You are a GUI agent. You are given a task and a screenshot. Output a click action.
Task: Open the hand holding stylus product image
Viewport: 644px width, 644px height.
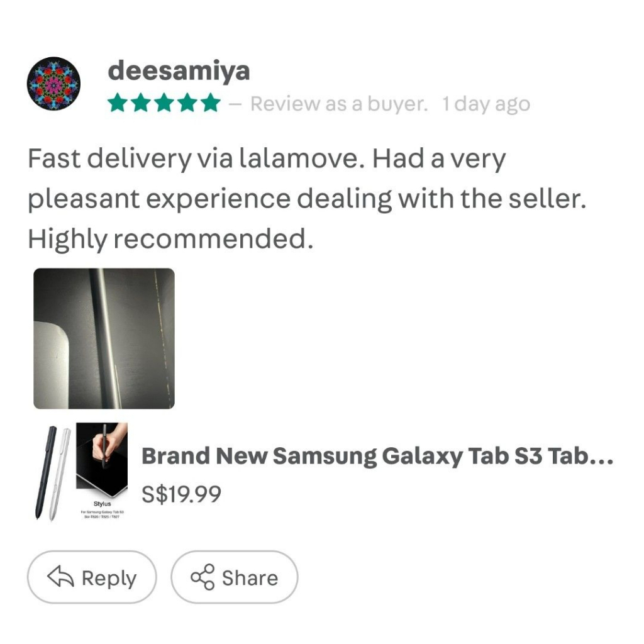(102, 459)
